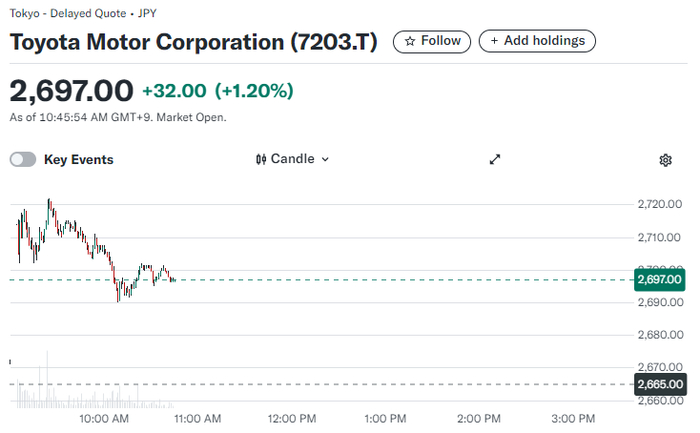Expand the Candle dropdown chevron
Screen dimensions: 700x433
[x=325, y=159]
